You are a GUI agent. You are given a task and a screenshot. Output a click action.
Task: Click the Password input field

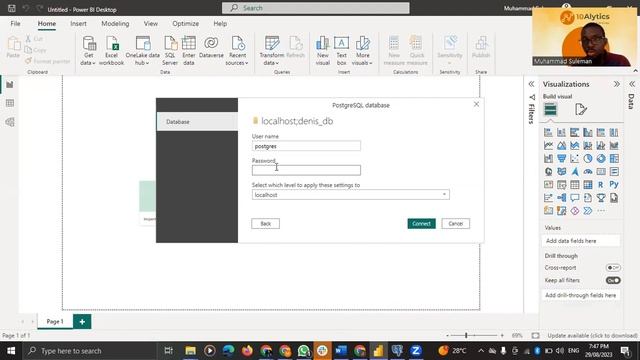[306, 170]
